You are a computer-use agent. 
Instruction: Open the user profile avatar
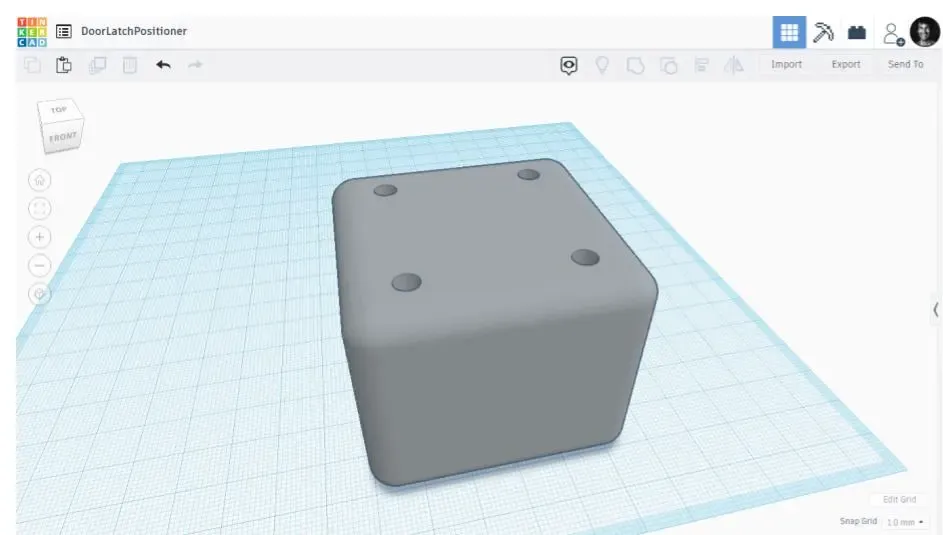(x=925, y=32)
